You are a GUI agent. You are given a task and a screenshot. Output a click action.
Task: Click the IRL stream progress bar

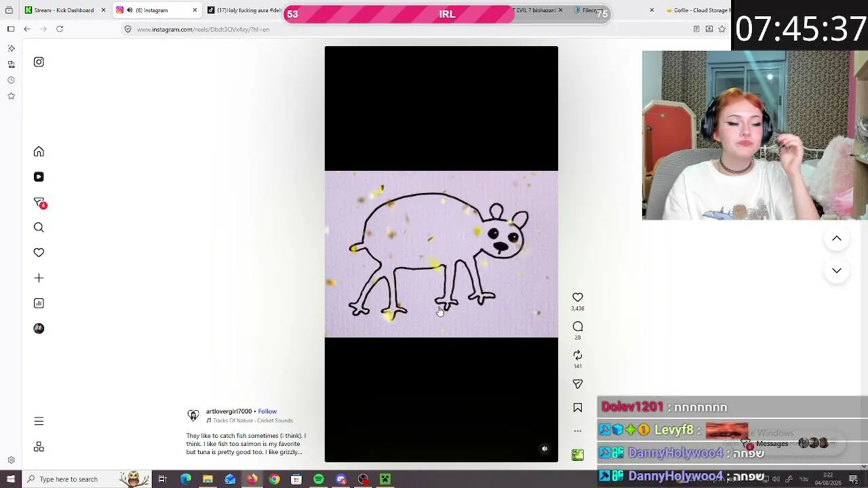[x=447, y=14]
